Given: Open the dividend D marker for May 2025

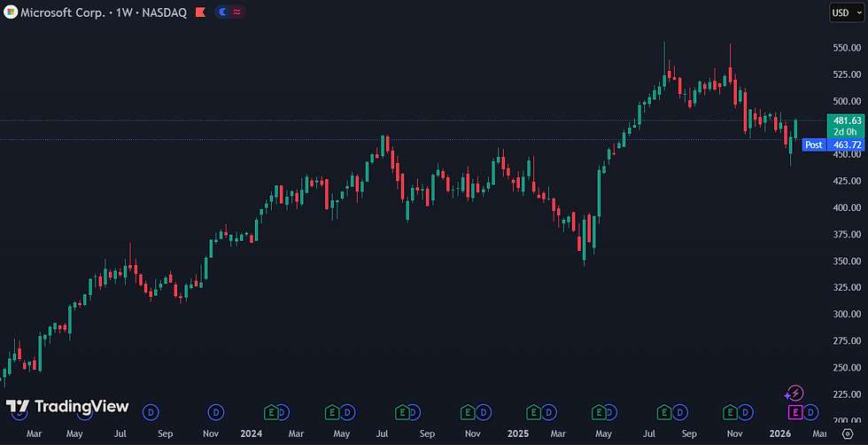Looking at the screenshot, I should (x=610, y=411).
